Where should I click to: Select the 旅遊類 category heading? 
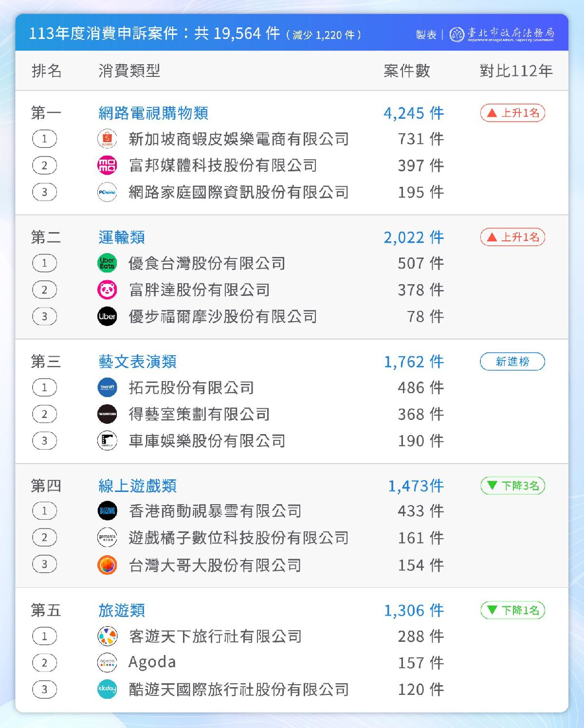pos(122,610)
